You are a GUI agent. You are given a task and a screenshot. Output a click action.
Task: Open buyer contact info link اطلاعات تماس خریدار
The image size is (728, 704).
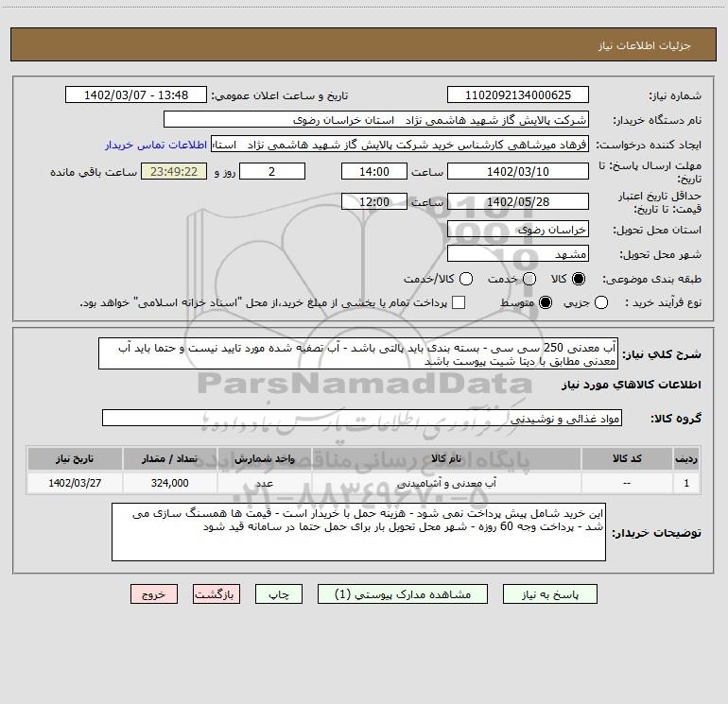(x=156, y=145)
